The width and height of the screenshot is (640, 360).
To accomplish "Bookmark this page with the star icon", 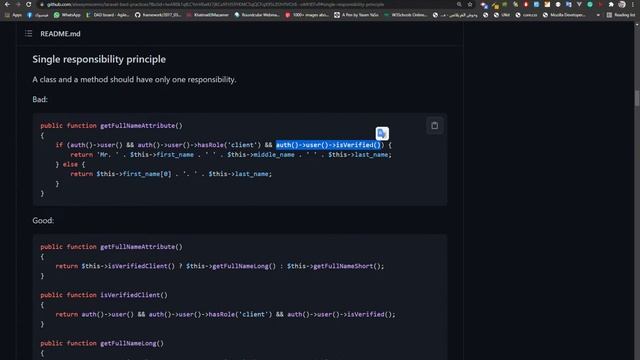I will pos(470,4).
